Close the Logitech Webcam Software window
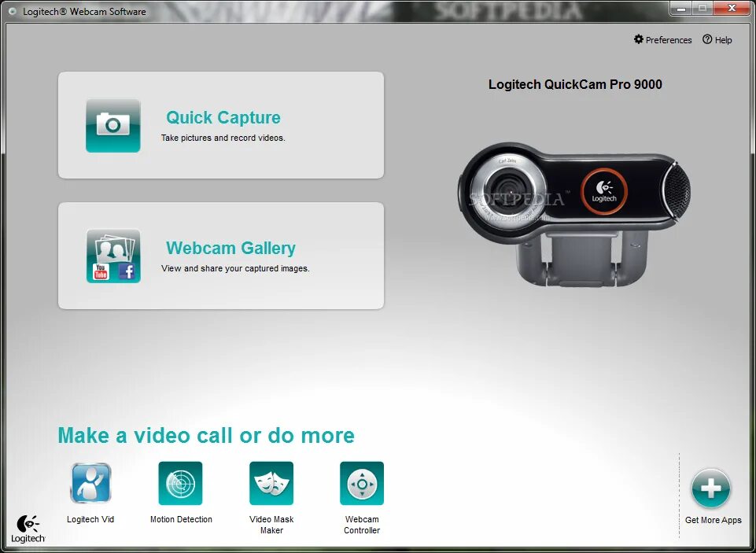This screenshot has height=553, width=756. click(x=732, y=8)
